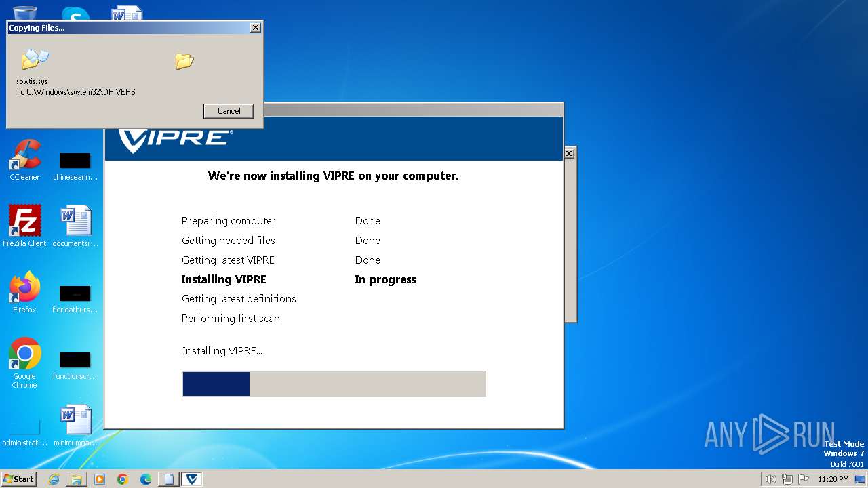Screen dimensions: 868x488
Task: Open the Action Center flag icon
Action: [804, 479]
